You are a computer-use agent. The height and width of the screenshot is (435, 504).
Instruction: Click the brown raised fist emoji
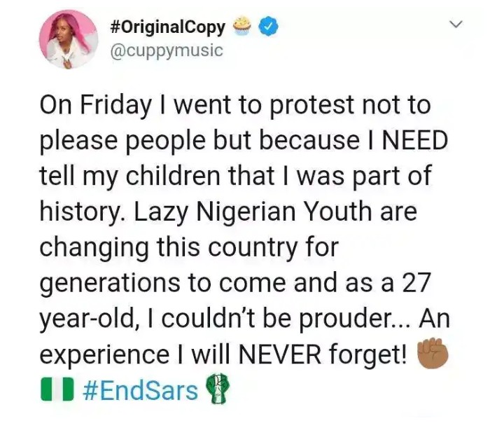(432, 354)
